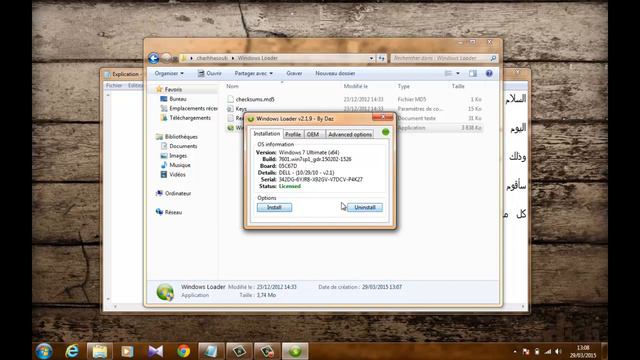Open the Windows Start menu

click(44, 351)
